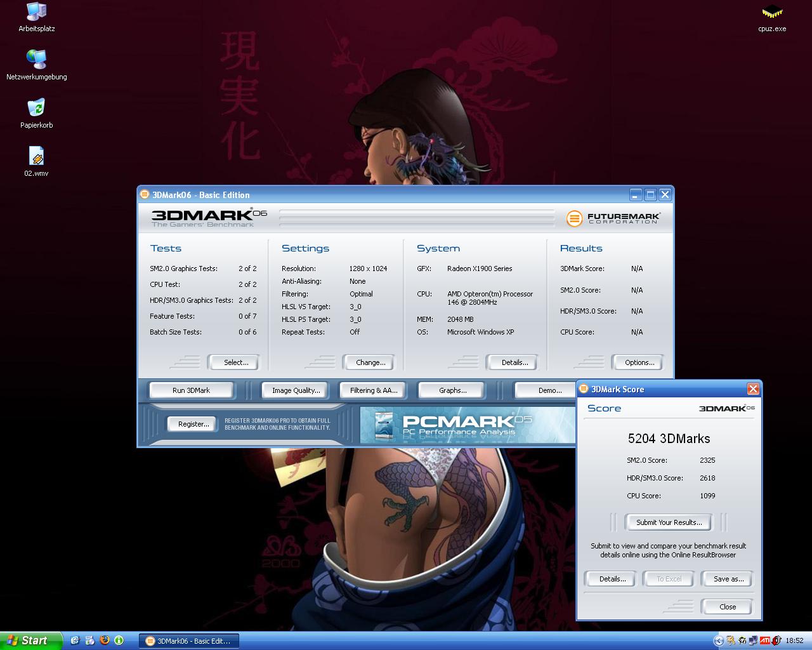Click the PCMark05 advertisement banner

[468, 425]
